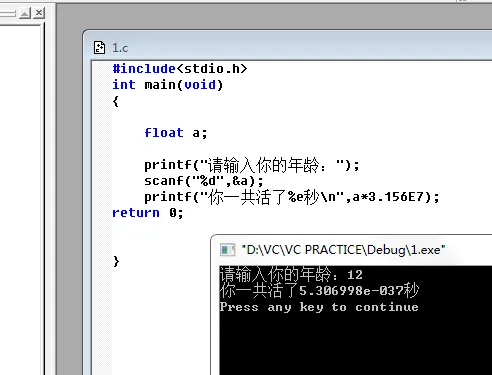Click the left panel's up-arrow button
The width and height of the screenshot is (492, 375).
(x=25, y=13)
